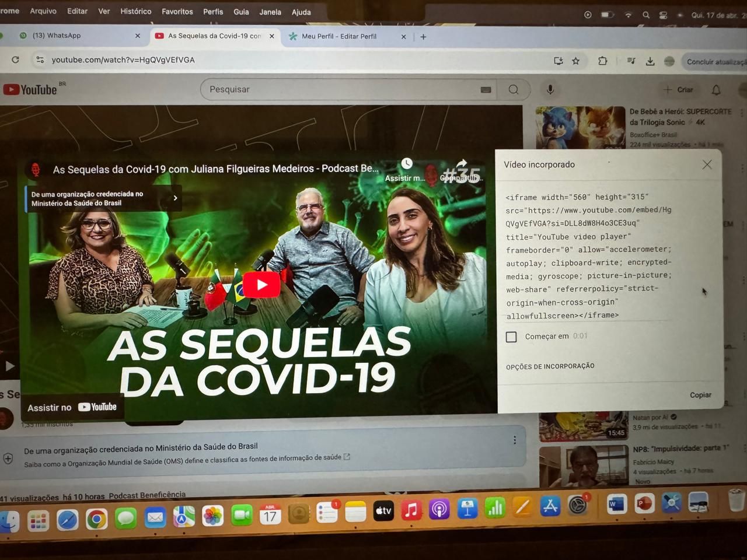Click the iframe embed code text box

pyautogui.click(x=589, y=256)
